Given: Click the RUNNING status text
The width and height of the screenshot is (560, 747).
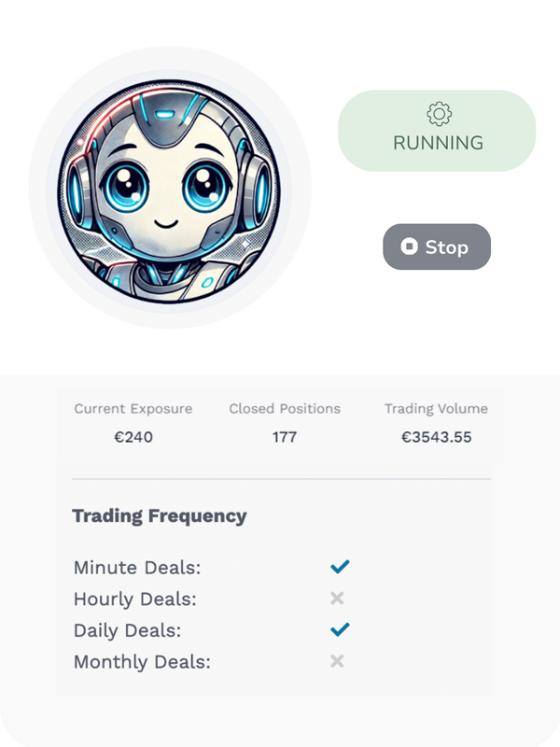Looking at the screenshot, I should pos(438,143).
